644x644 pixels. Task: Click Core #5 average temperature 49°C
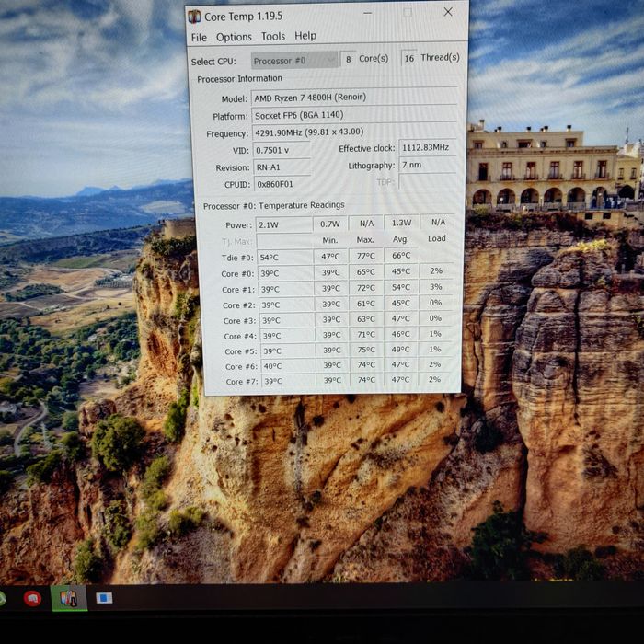tap(400, 349)
